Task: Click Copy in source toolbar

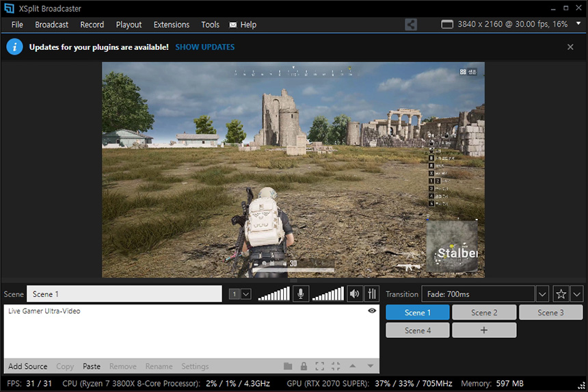Action: (65, 367)
